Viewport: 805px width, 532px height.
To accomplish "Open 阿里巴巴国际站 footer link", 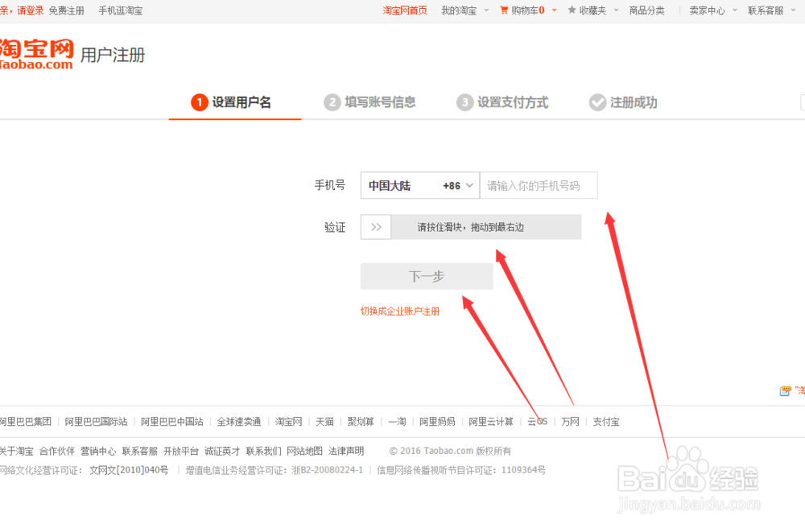I will [x=96, y=422].
